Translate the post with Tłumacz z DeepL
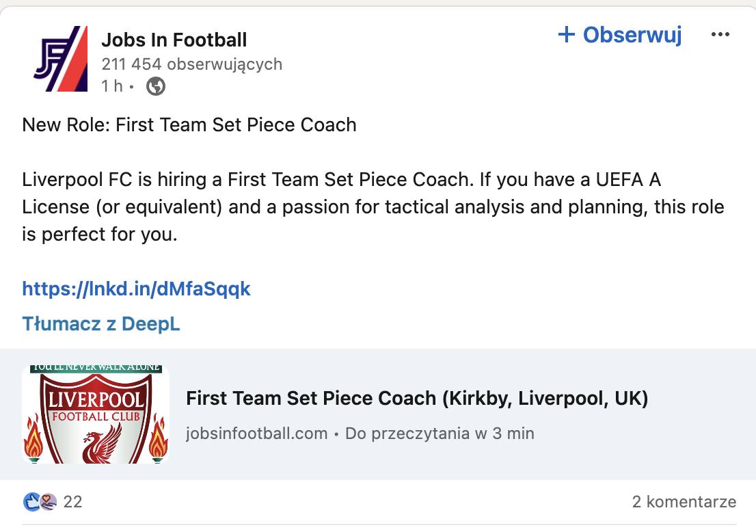 (x=101, y=323)
